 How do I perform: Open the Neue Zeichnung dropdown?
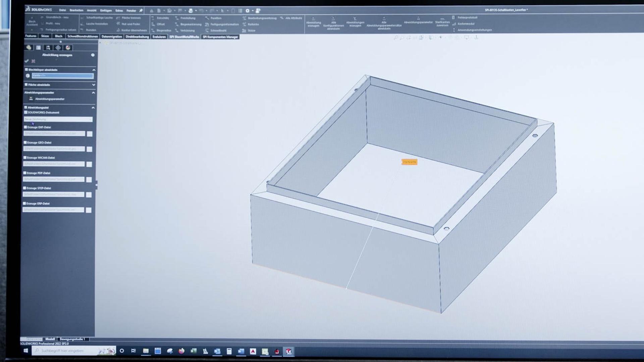tap(58, 119)
